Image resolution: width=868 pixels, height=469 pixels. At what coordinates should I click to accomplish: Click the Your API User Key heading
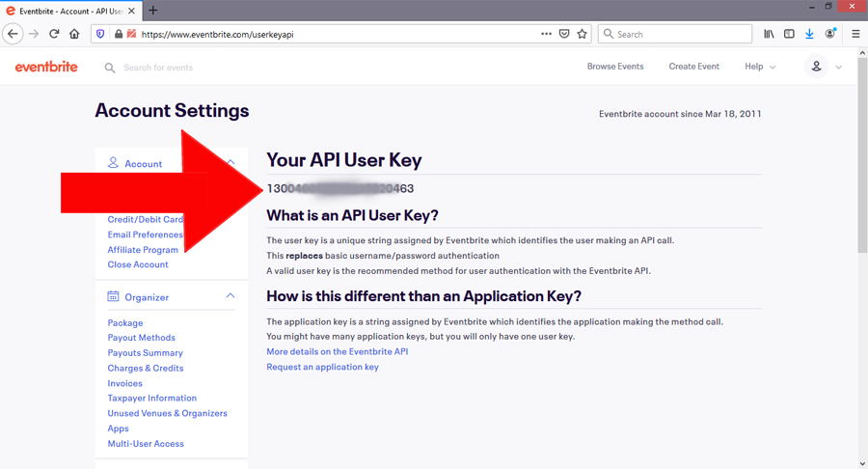point(343,160)
